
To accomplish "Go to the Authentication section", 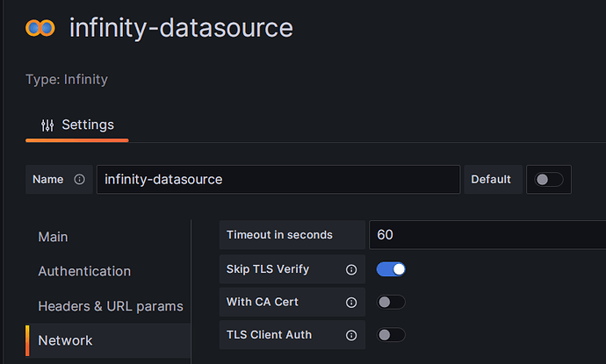I will pos(84,271).
